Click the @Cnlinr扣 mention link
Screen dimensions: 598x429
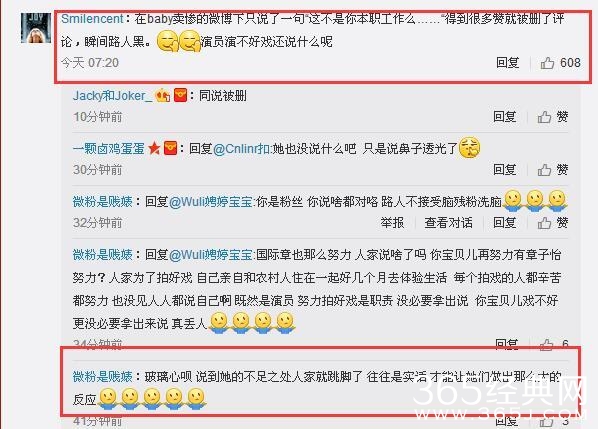241,148
